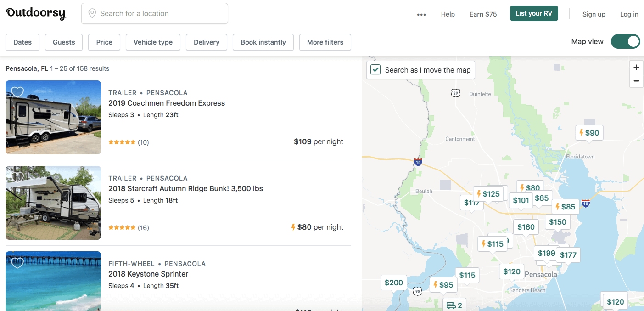Select the $85 map marker with lightning bolt
This screenshot has height=311, width=644.
click(566, 207)
